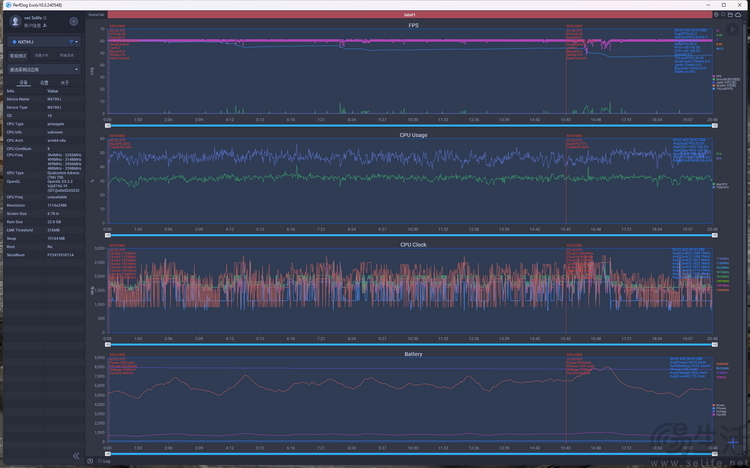This screenshot has width=750, height=468.
Task: Click the CPU Type pineapple value
Action: pos(55,124)
